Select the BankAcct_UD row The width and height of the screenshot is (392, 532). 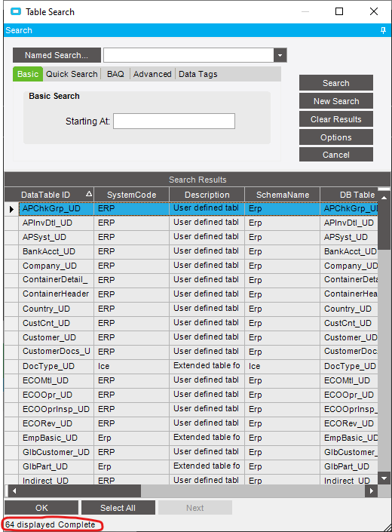[191, 251]
